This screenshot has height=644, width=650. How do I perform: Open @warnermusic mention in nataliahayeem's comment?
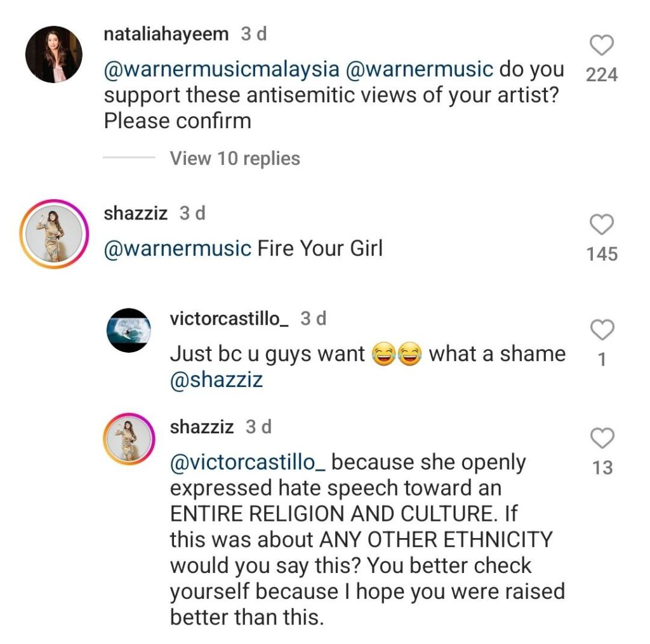click(x=420, y=70)
